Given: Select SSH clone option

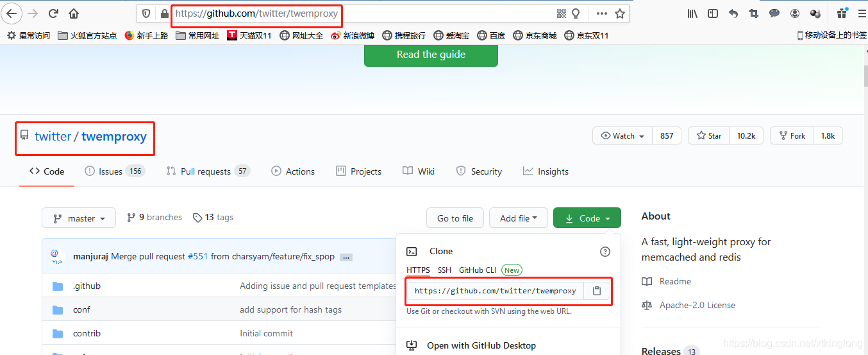Looking at the screenshot, I should (444, 270).
